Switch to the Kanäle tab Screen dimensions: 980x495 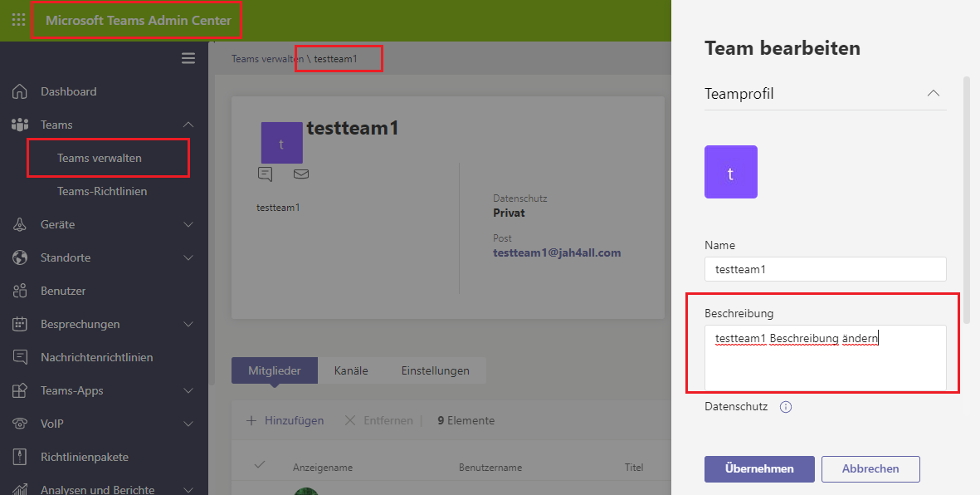coord(351,370)
